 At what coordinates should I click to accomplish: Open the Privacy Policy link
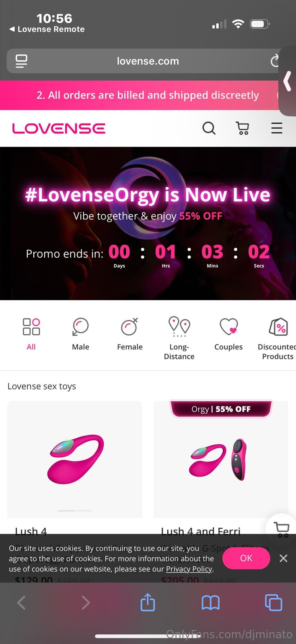click(189, 569)
